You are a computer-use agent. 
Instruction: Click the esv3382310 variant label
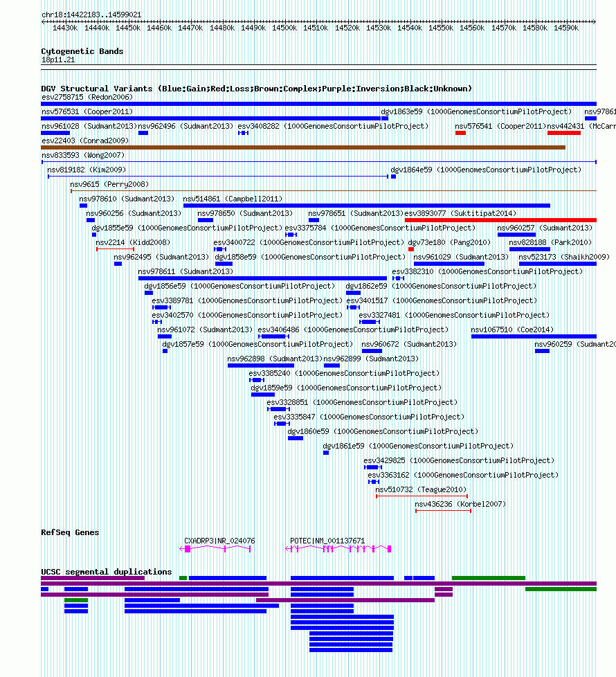(487, 271)
